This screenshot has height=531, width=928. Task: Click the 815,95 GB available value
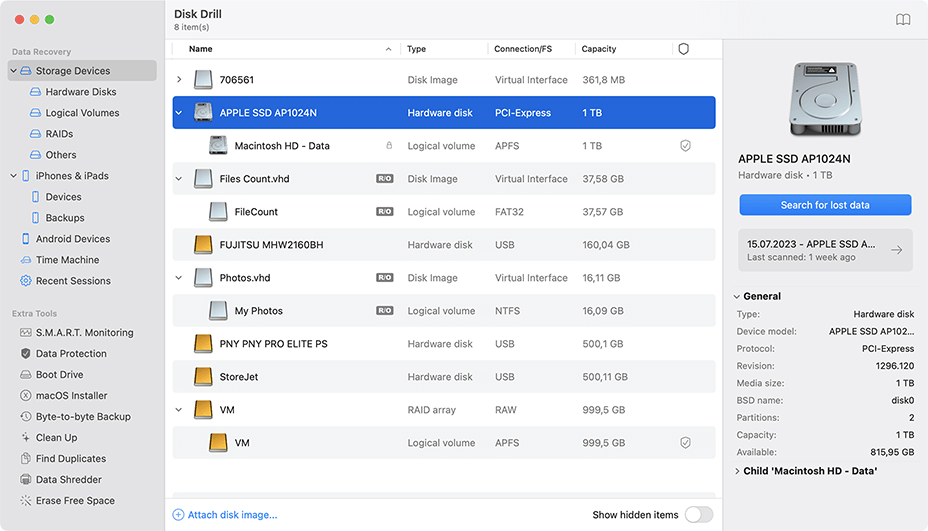click(x=892, y=452)
